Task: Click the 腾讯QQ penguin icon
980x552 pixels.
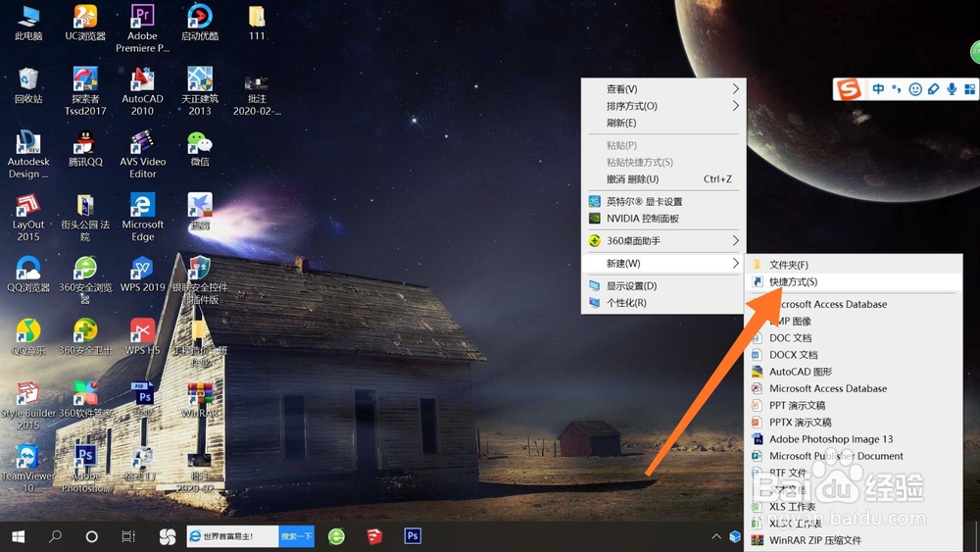Action: tap(85, 149)
